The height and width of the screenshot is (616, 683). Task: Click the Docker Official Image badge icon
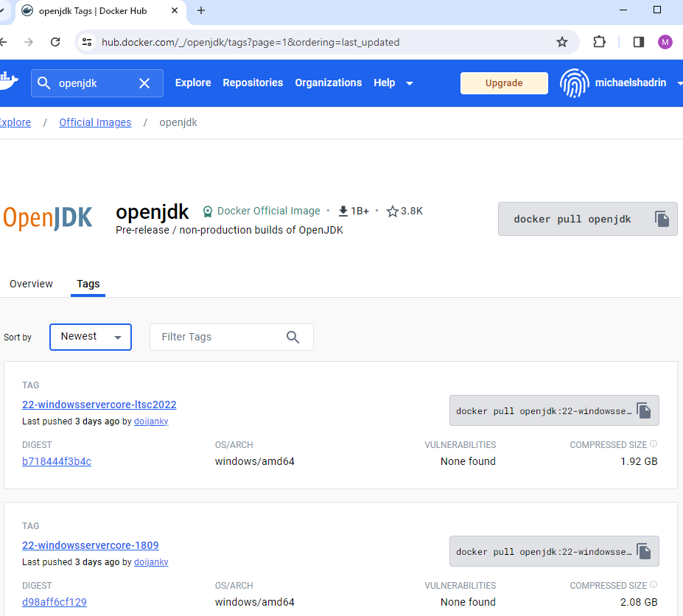[x=208, y=211]
